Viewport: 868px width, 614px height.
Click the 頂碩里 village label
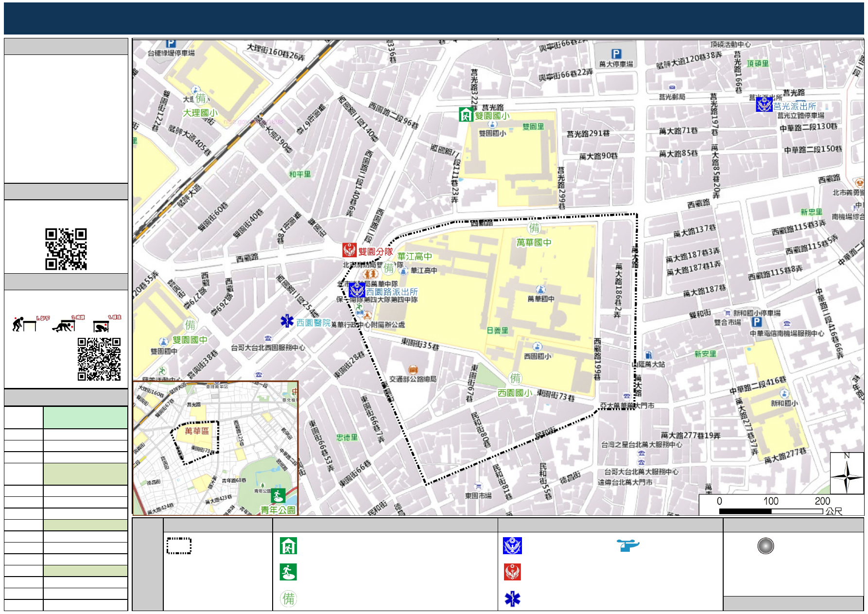[x=758, y=63]
